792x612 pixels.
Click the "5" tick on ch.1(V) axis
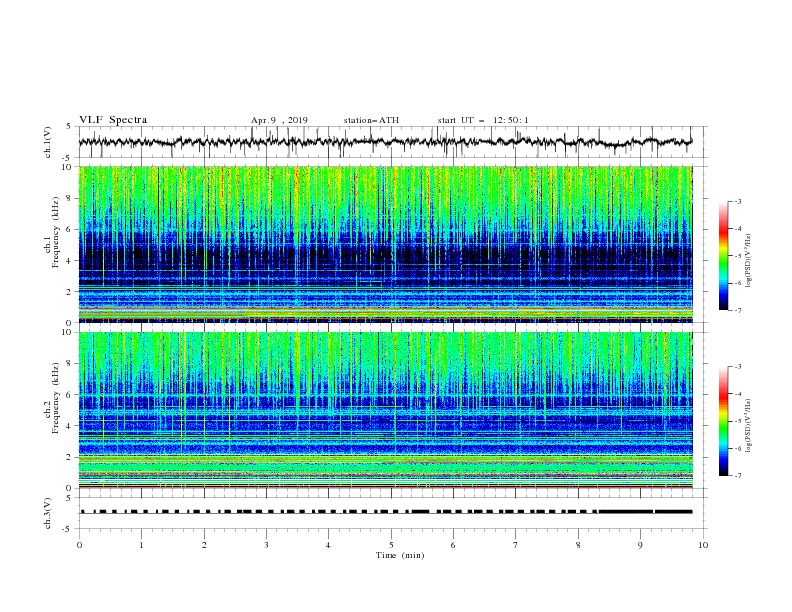click(x=69, y=126)
